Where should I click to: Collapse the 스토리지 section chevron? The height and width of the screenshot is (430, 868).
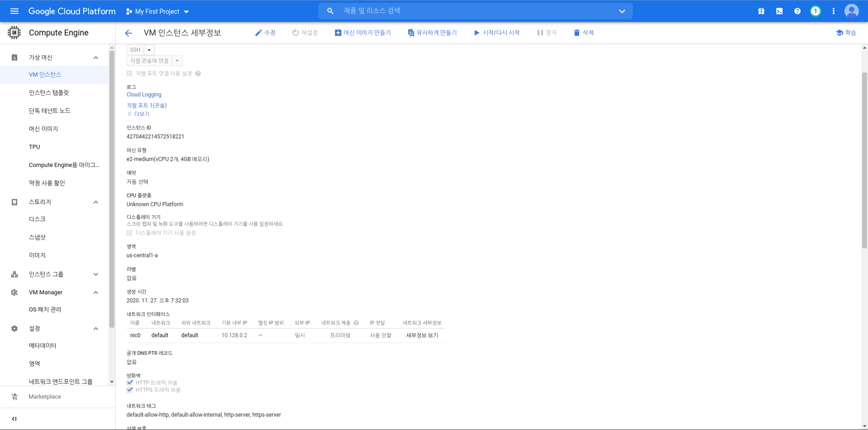96,202
